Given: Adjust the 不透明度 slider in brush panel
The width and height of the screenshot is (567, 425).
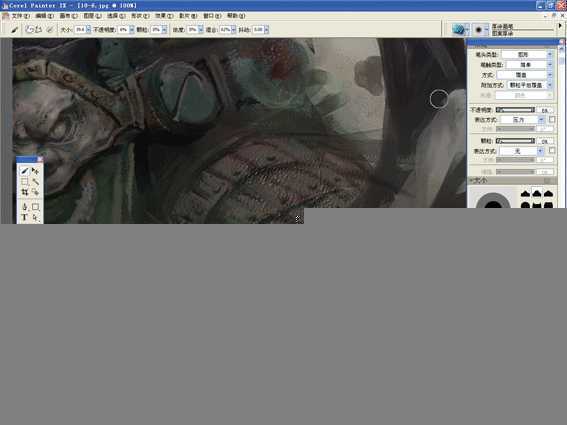Looking at the screenshot, I should pos(515,110).
